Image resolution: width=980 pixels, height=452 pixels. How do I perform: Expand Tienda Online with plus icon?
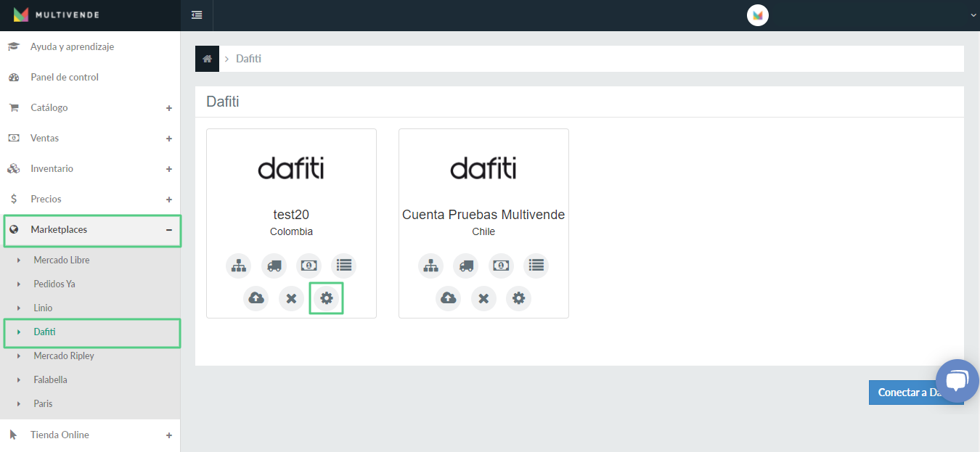coord(169,435)
